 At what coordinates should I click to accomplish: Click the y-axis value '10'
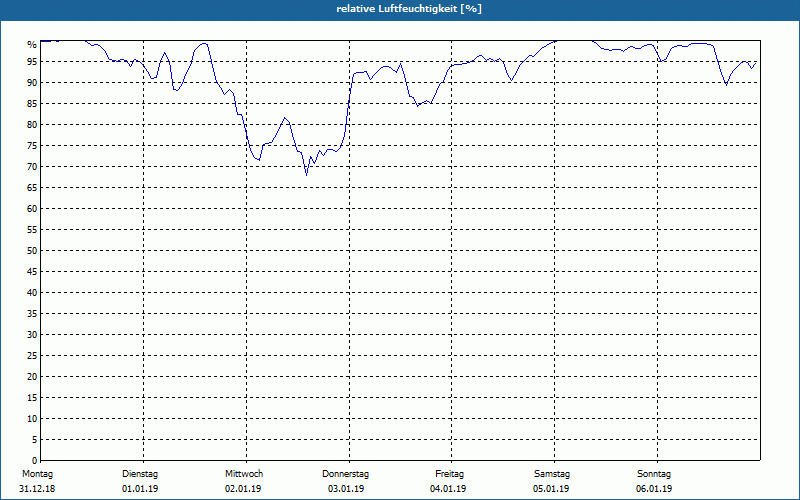32,419
